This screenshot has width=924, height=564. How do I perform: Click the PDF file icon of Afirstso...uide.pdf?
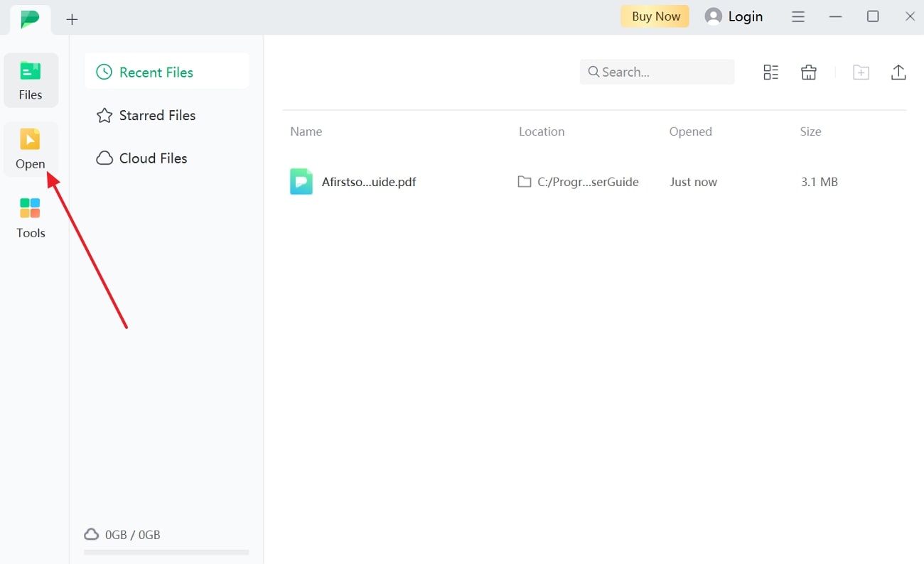301,182
